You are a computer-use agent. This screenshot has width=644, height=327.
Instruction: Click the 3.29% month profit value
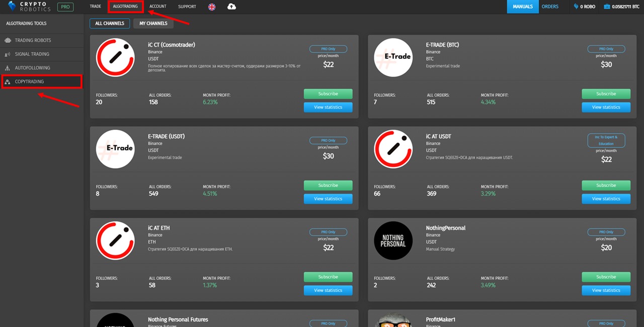pos(489,194)
